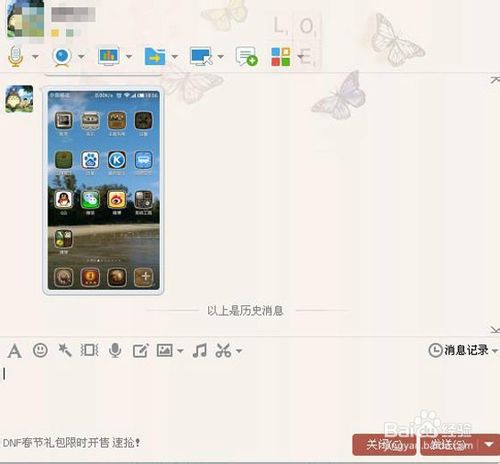Open voice call options dropdown arrow

pyautogui.click(x=35, y=57)
